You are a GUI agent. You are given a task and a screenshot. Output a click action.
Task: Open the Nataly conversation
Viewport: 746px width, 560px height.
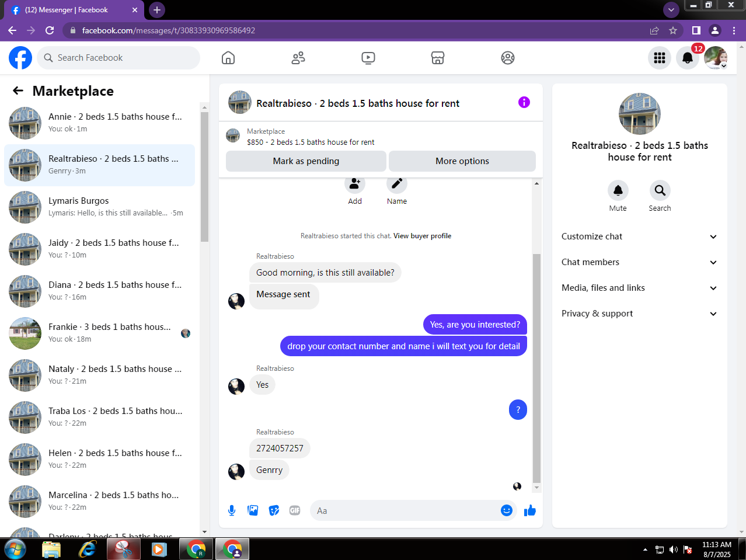click(x=100, y=375)
